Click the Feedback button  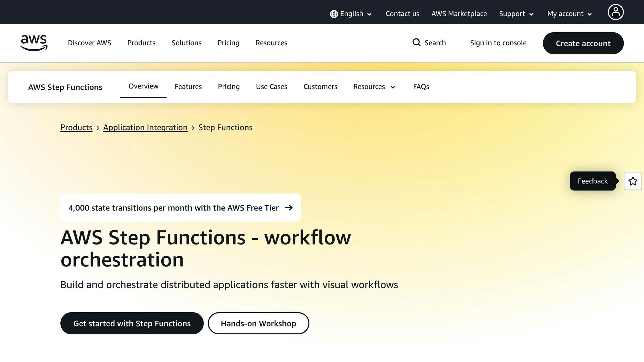click(592, 181)
